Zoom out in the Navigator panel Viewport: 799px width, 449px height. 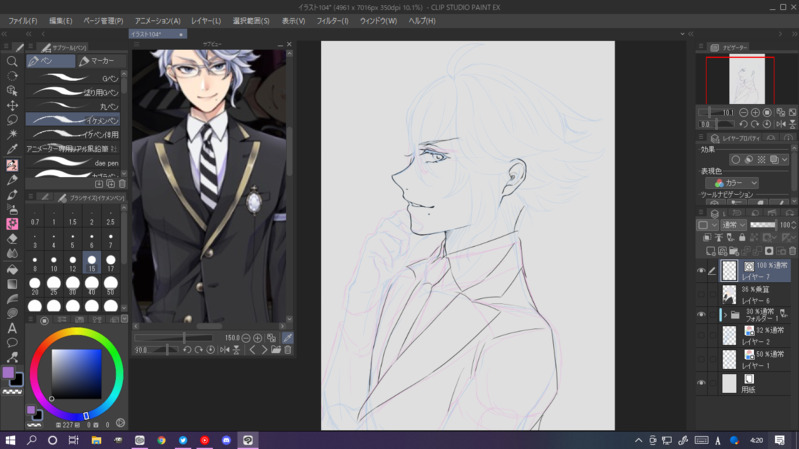(743, 113)
